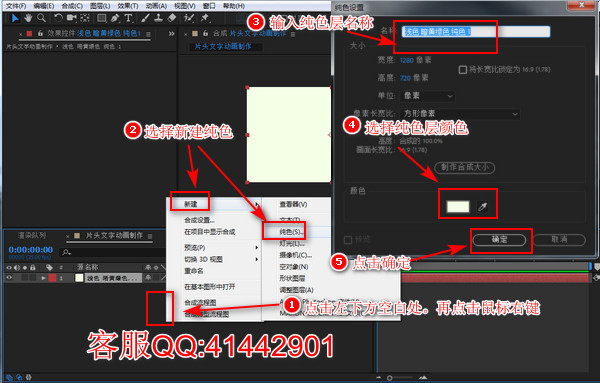600x383 pixels.
Task: Click the eyedropper next to color swatch
Action: pyautogui.click(x=483, y=207)
